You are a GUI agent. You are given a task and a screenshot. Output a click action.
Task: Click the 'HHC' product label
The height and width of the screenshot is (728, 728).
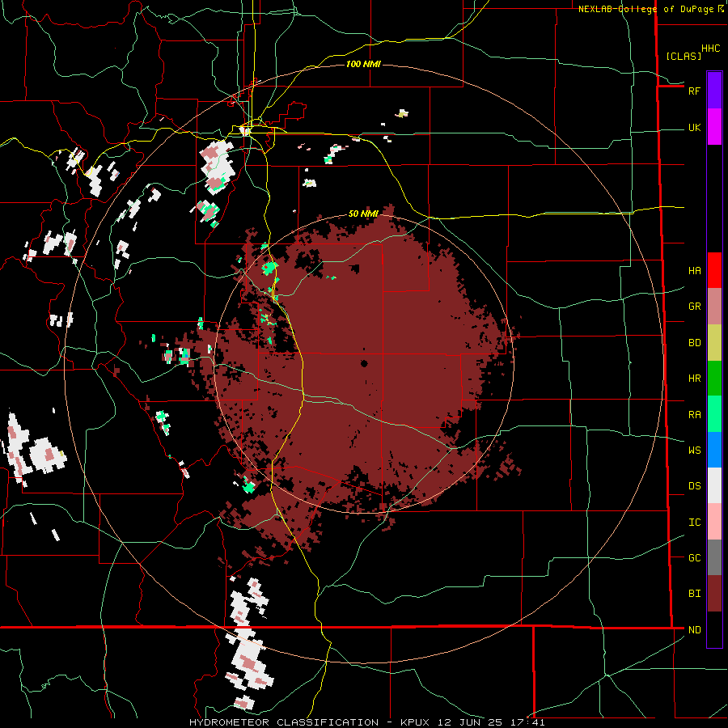click(710, 49)
